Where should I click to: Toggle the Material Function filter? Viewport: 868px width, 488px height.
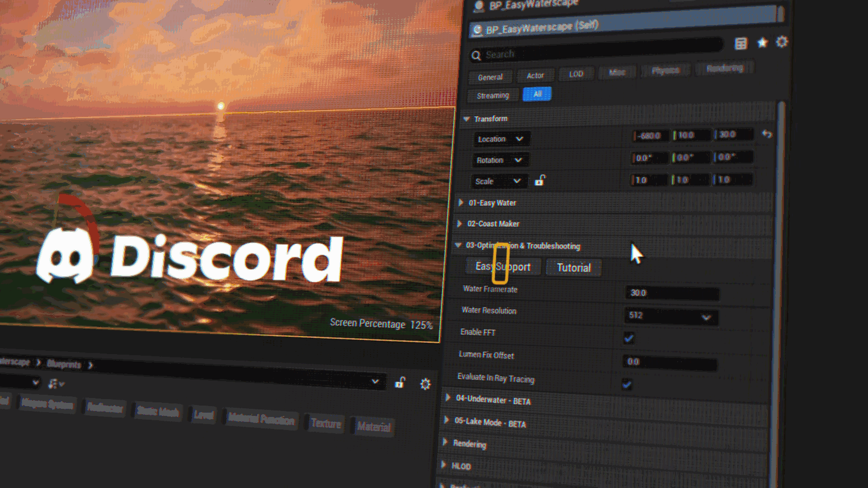261,419
